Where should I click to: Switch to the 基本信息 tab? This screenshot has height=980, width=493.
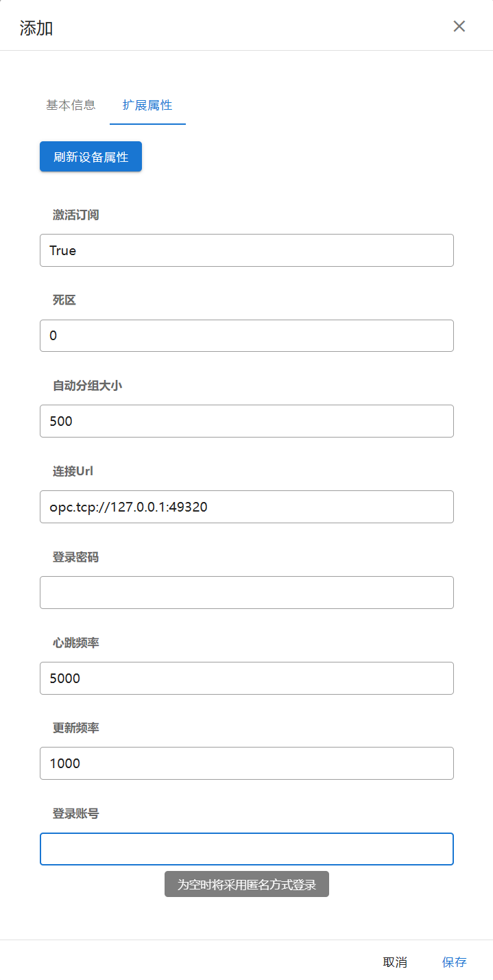tap(71, 105)
